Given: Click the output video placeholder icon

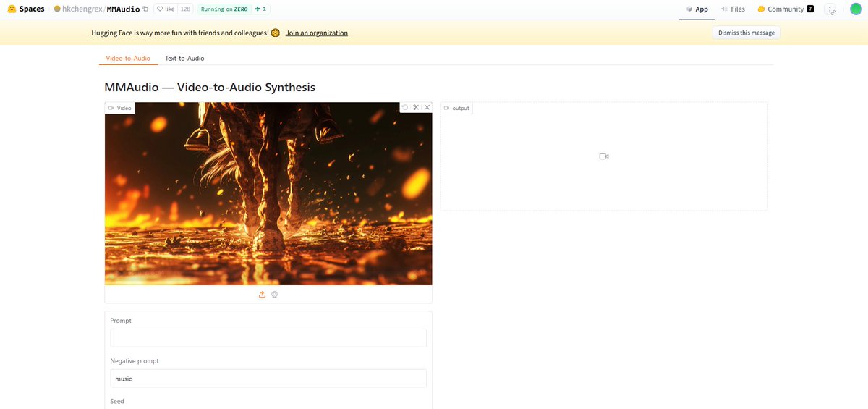Looking at the screenshot, I should coord(604,156).
